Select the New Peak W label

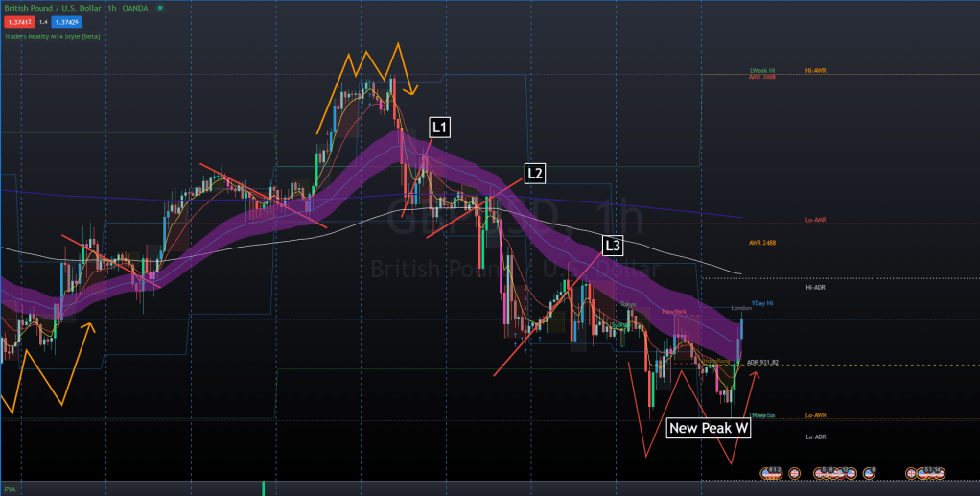(709, 429)
